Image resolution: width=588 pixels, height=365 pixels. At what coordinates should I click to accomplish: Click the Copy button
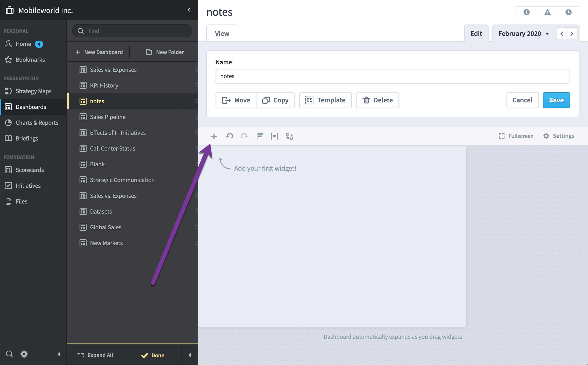275,100
